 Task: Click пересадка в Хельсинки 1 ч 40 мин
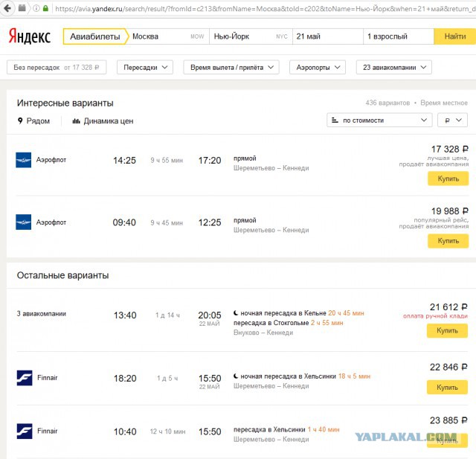[x=286, y=429]
